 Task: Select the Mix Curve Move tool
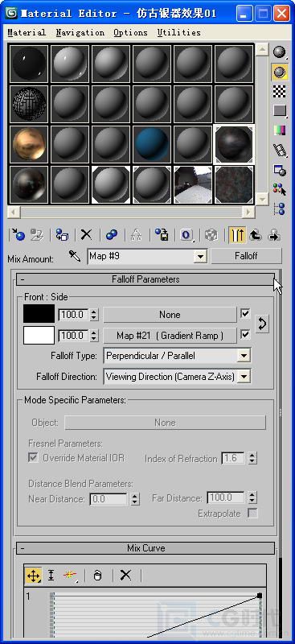click(x=33, y=576)
